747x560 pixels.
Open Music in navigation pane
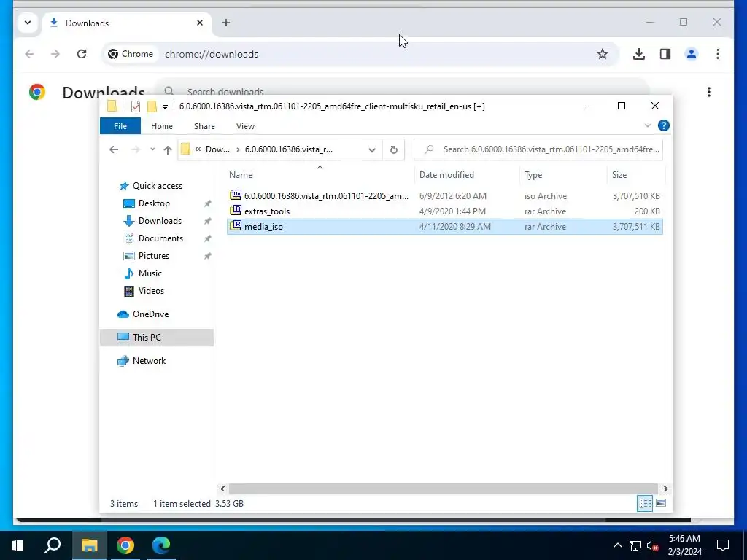[150, 273]
